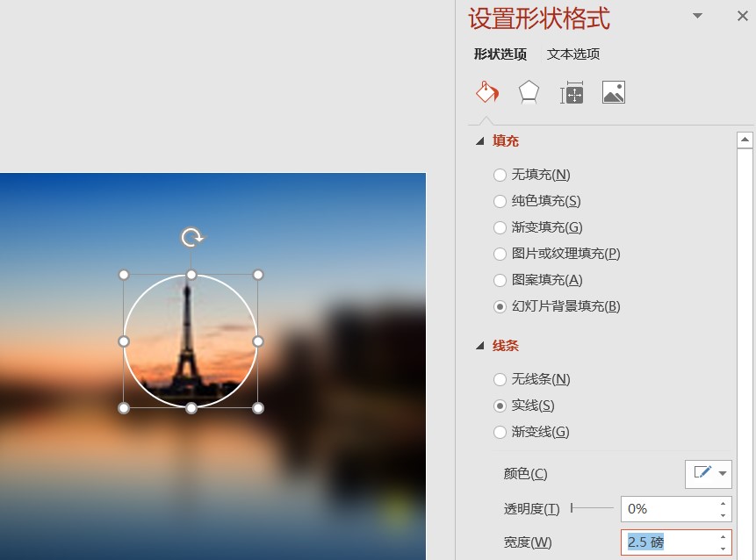Decrease 宽度 with the down stepper arrow

coord(723,549)
